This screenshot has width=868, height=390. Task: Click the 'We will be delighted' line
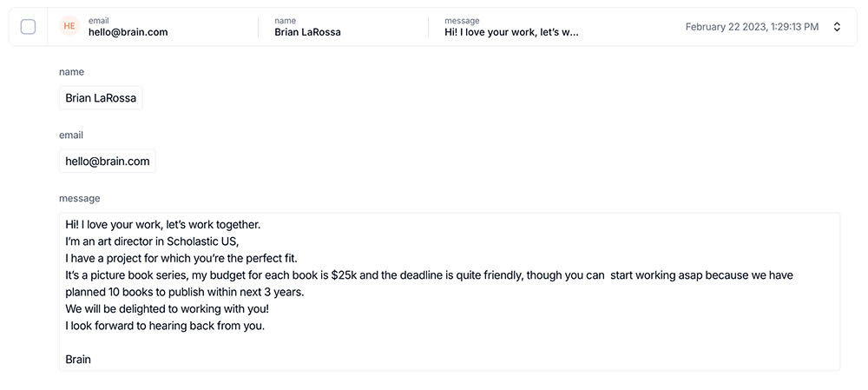click(167, 308)
